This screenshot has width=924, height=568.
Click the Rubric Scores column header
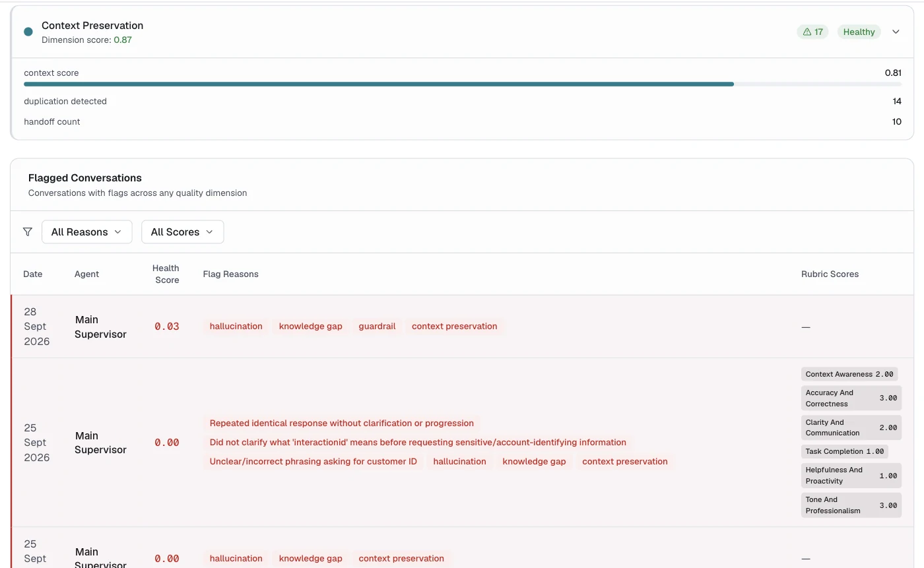coord(830,274)
